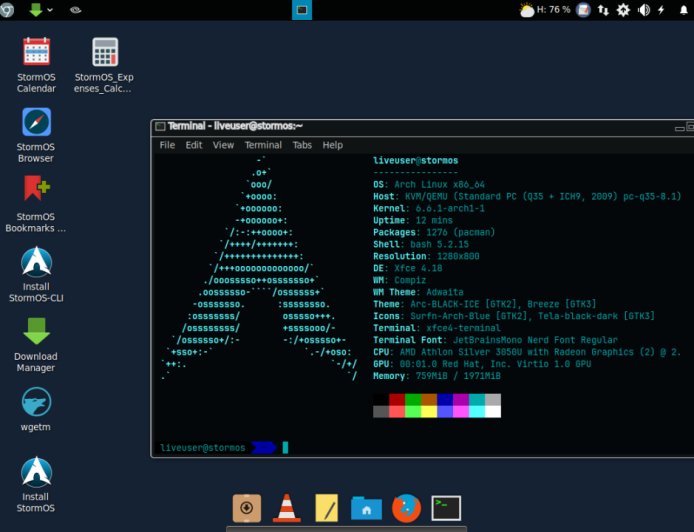The width and height of the screenshot is (694, 532).
Task: Click the terminal window button in the top panel
Action: pyautogui.click(x=302, y=10)
